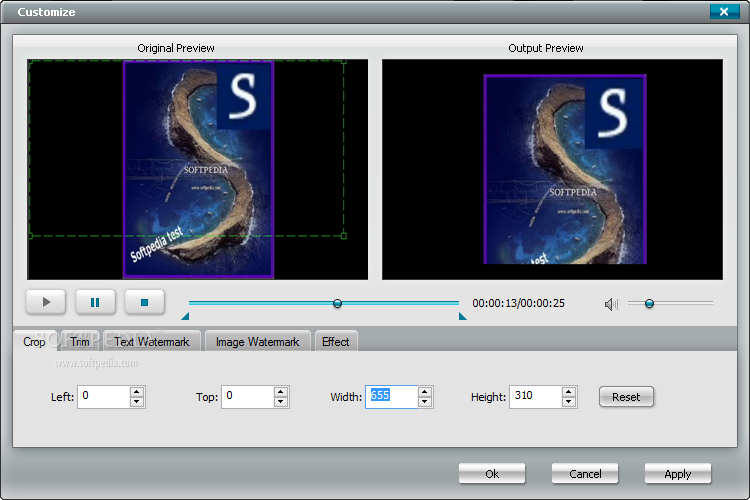The image size is (750, 500).
Task: Close the Customize dialog
Action: click(x=724, y=11)
